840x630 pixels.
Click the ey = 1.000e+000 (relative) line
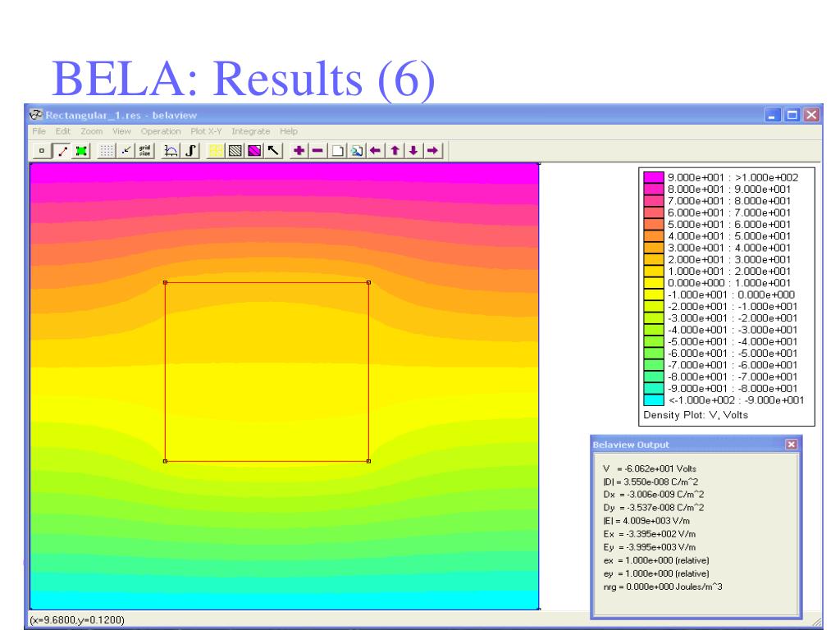click(x=656, y=573)
